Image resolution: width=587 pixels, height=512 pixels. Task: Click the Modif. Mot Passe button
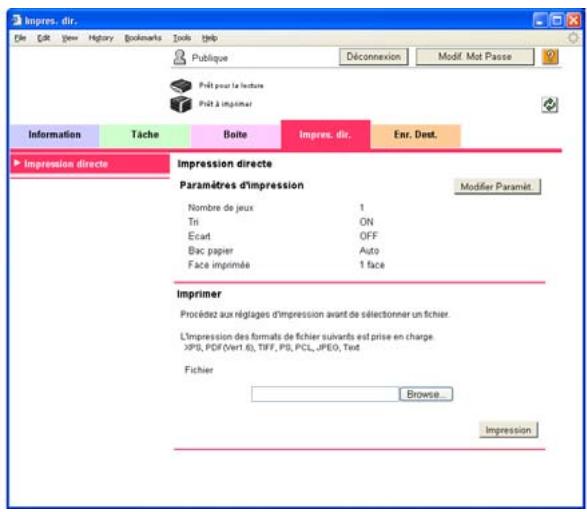(475, 57)
